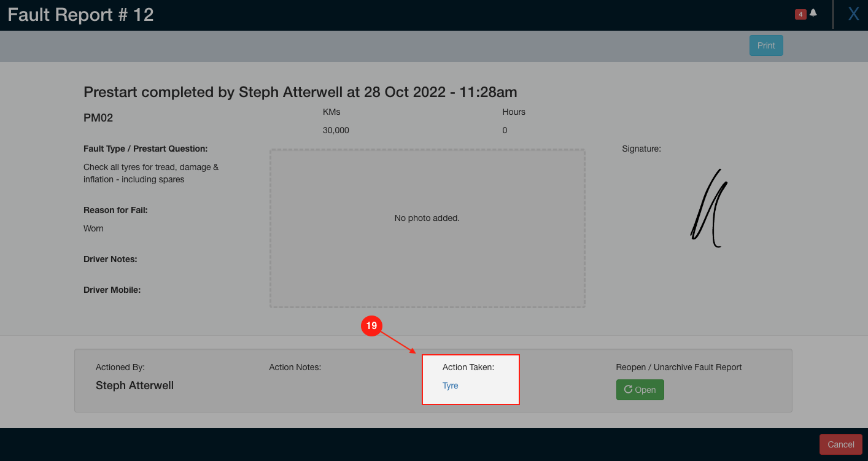Click the red "19" annotation marker
This screenshot has width=868, height=461.
click(x=371, y=326)
